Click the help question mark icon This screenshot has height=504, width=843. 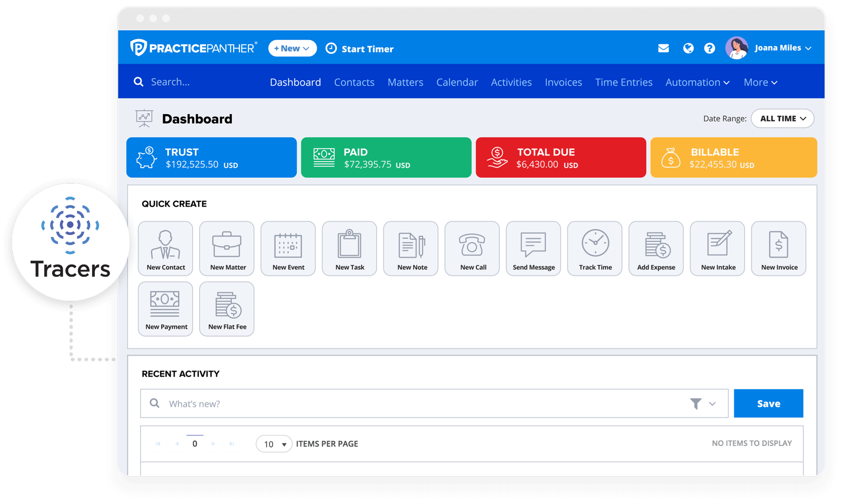pos(710,48)
